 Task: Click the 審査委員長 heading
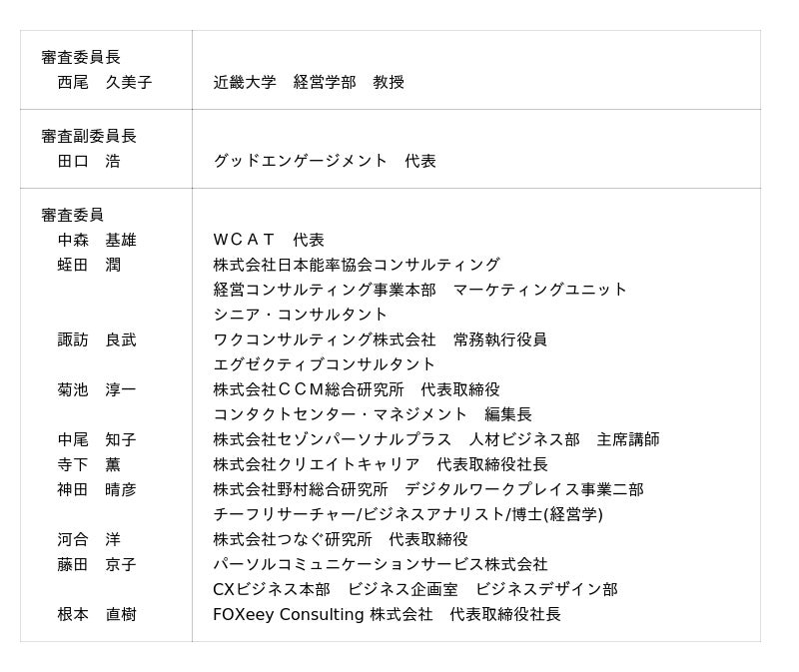[x=81, y=57]
